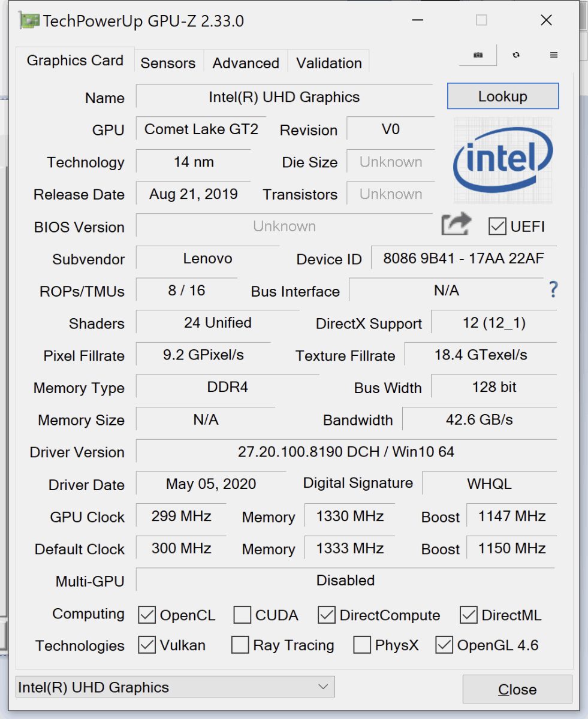Enable the Ray Tracing checkbox
This screenshot has width=588, height=719.
pyautogui.click(x=240, y=645)
